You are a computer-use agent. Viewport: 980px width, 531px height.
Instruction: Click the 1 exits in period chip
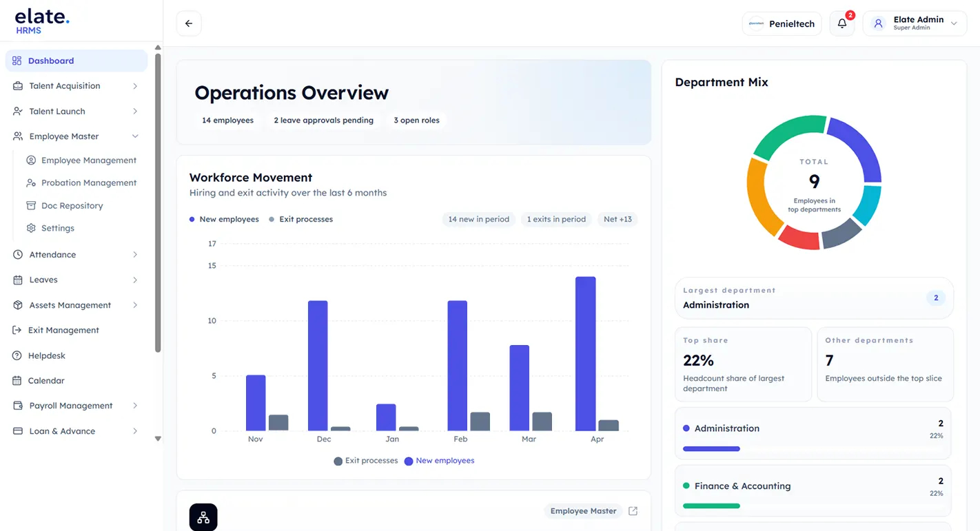coord(556,220)
